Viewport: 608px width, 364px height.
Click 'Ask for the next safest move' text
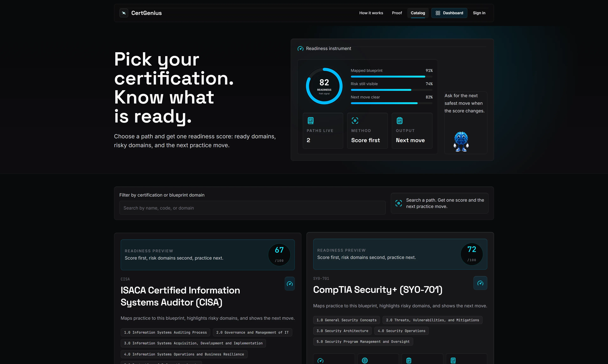(x=464, y=103)
